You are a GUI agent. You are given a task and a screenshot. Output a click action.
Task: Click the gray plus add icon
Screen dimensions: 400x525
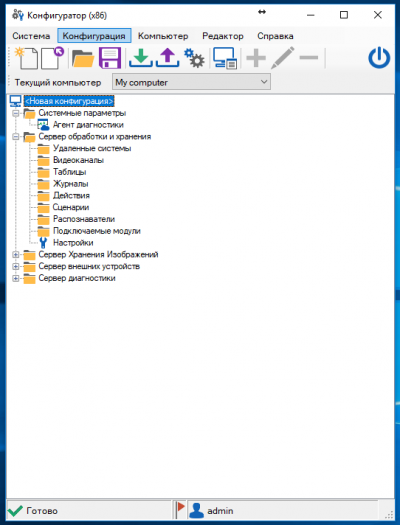pos(256,58)
